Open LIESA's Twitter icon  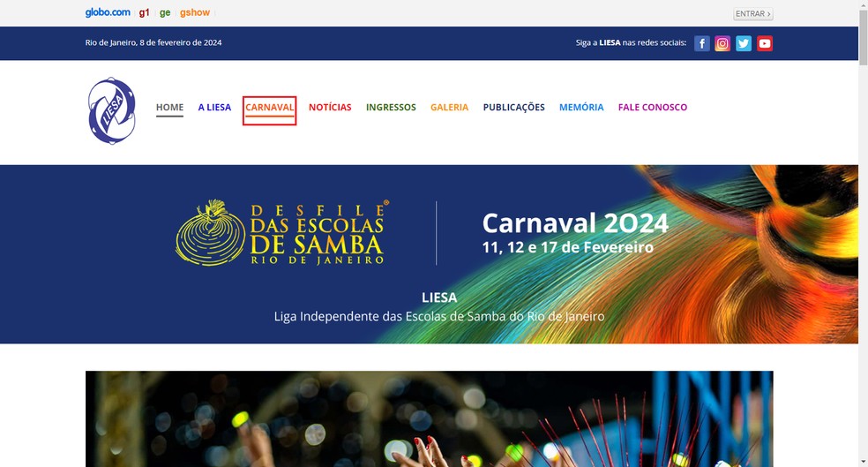[x=744, y=43]
